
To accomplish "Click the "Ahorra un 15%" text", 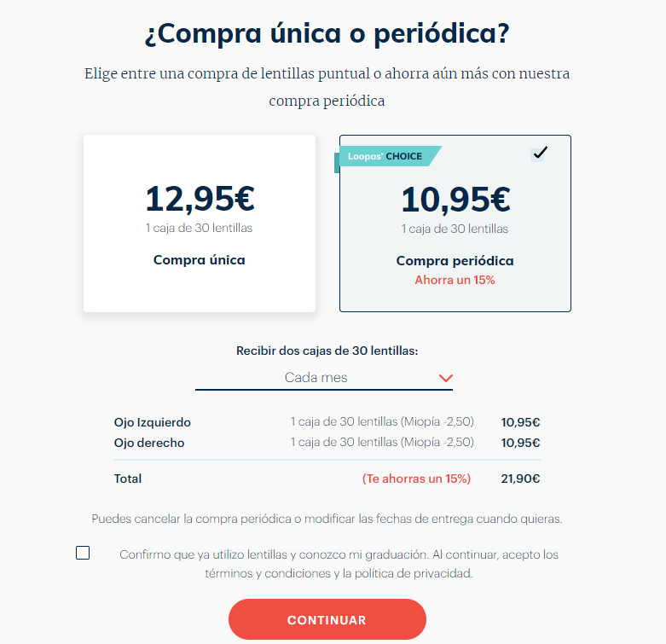I will (x=455, y=280).
